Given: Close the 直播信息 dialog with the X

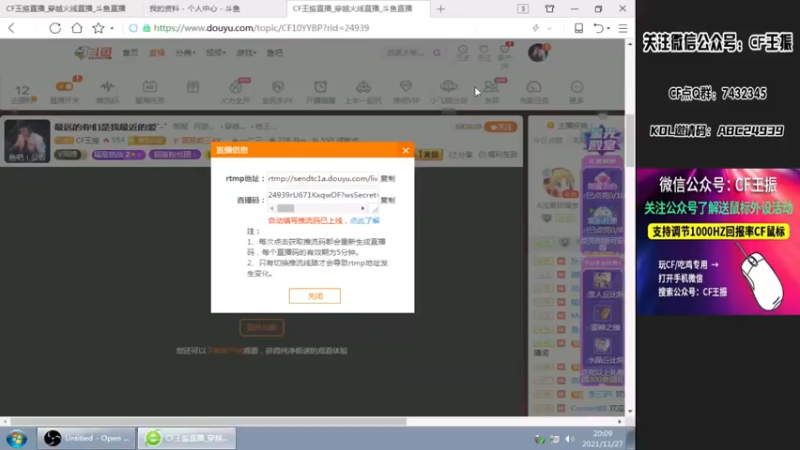Looking at the screenshot, I should 406,151.
